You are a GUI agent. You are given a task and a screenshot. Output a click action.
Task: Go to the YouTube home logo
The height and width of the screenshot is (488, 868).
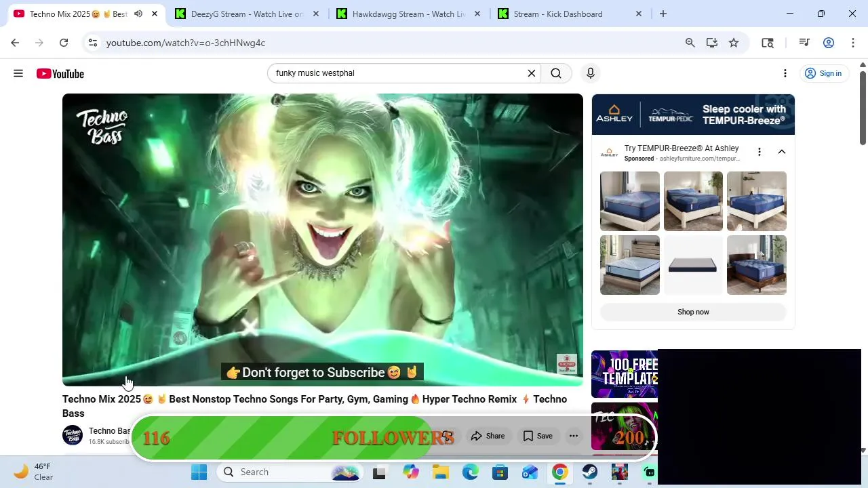tap(60, 73)
